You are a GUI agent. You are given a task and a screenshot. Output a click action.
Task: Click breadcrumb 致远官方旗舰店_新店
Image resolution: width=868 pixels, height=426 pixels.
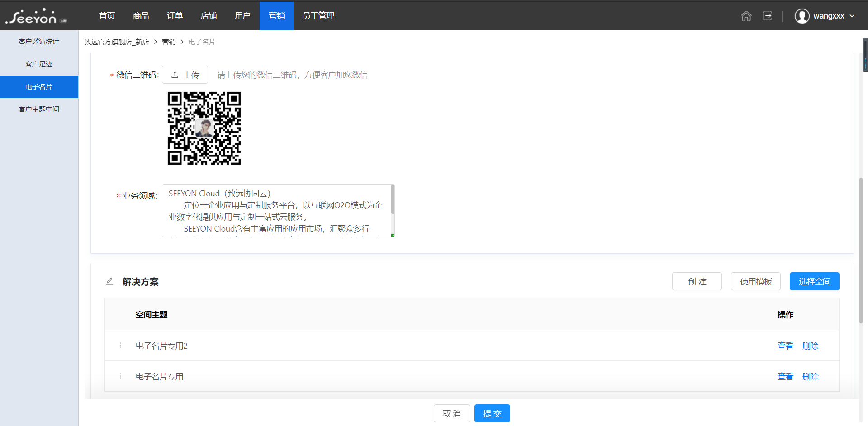click(x=117, y=42)
